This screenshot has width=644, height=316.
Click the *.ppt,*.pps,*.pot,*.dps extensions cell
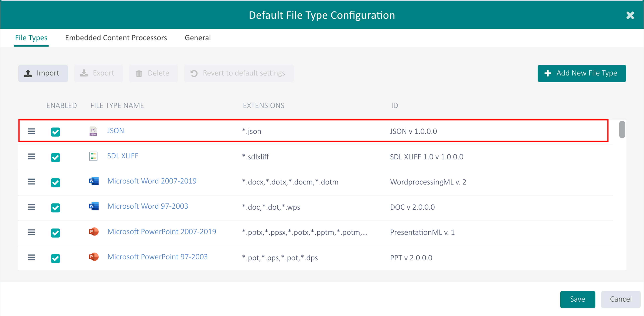[x=280, y=258]
